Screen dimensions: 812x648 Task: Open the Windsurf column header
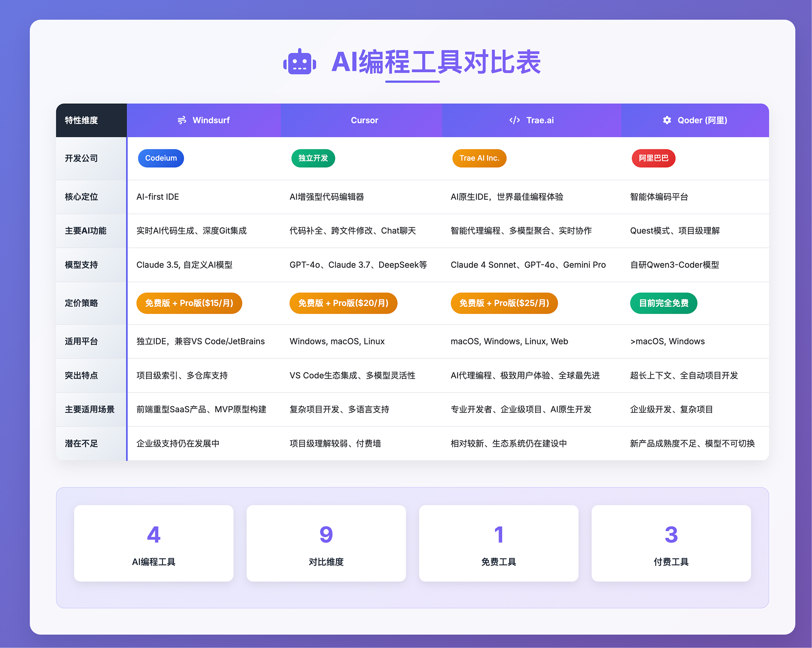(203, 120)
